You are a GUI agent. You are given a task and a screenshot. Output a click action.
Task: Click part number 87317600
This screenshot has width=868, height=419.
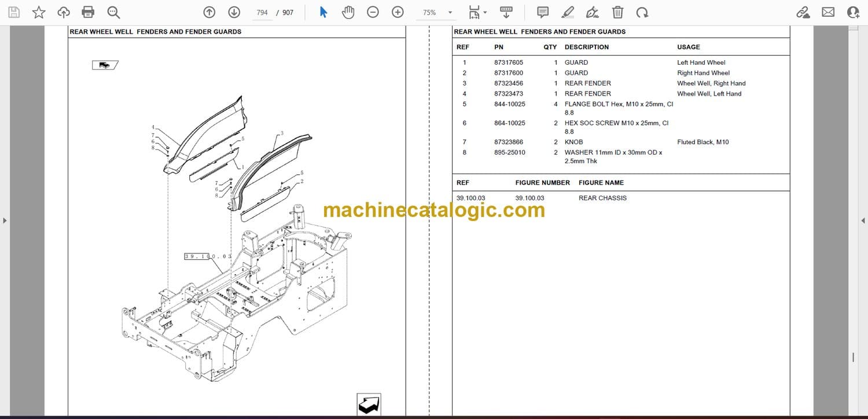(509, 73)
